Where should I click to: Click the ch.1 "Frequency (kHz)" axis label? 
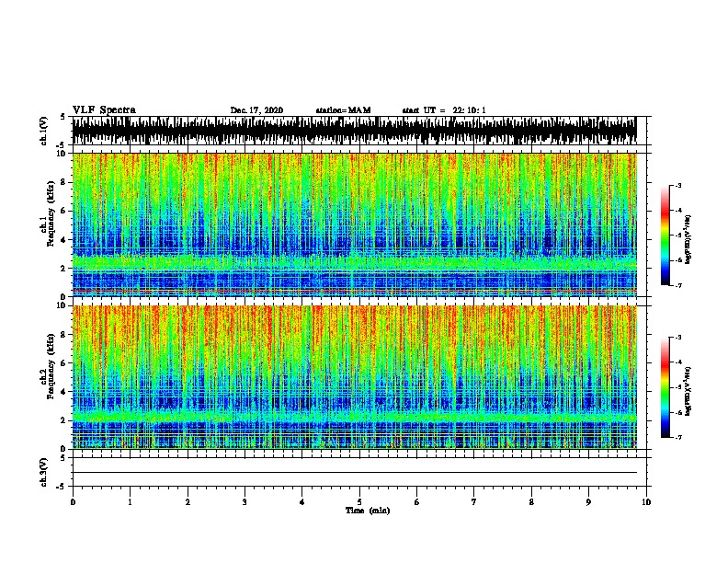point(51,213)
